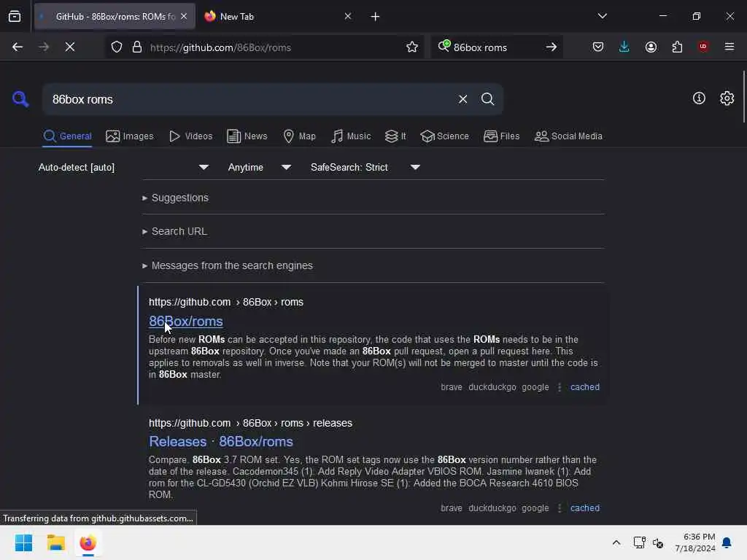The image size is (747, 560).
Task: Open Windows Start menu
Action: pos(23,542)
